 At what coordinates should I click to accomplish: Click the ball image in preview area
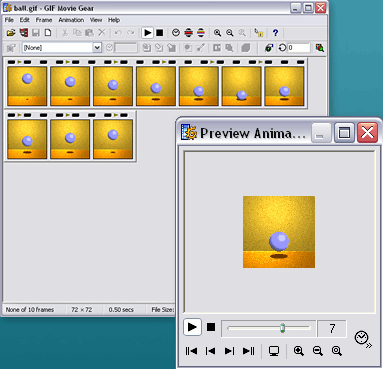pos(279,232)
